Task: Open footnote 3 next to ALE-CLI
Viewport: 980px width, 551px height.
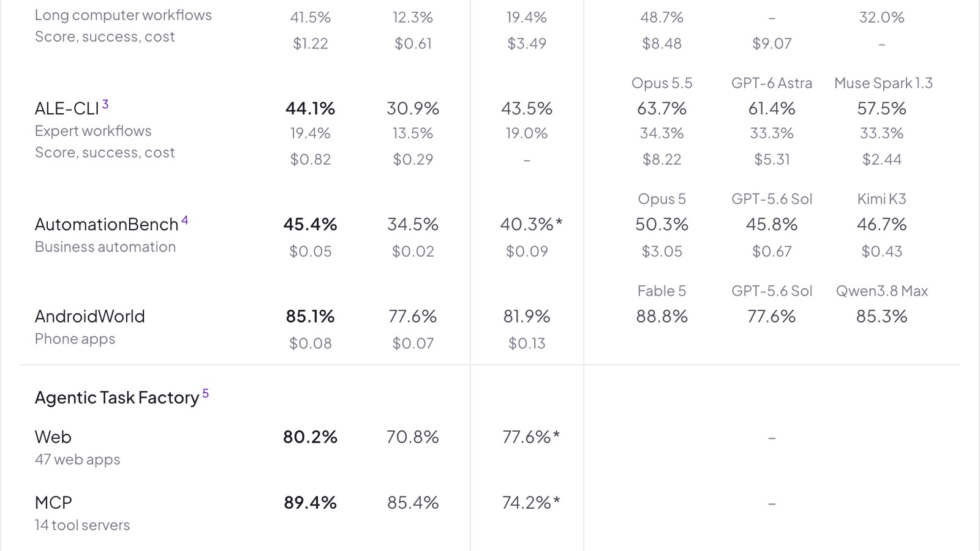Action: (x=105, y=104)
